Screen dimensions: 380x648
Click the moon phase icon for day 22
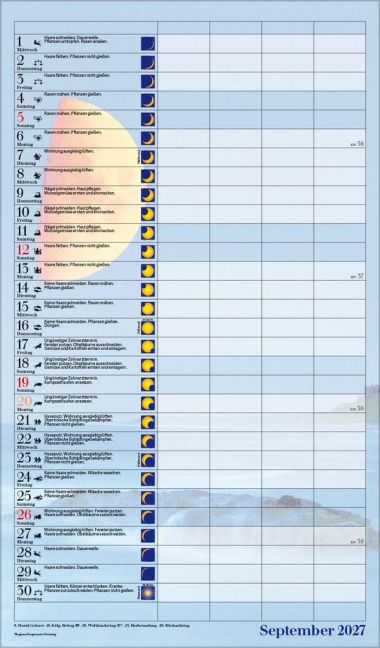pos(148,441)
